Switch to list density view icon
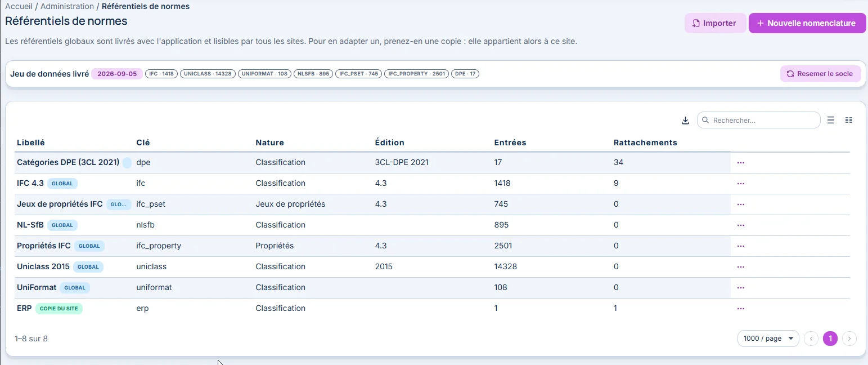 pos(831,120)
